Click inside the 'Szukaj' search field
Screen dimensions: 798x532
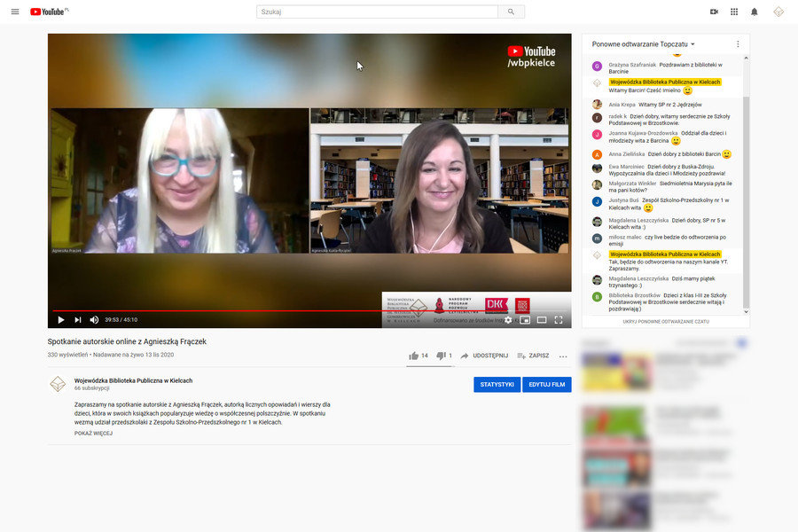pyautogui.click(x=377, y=12)
